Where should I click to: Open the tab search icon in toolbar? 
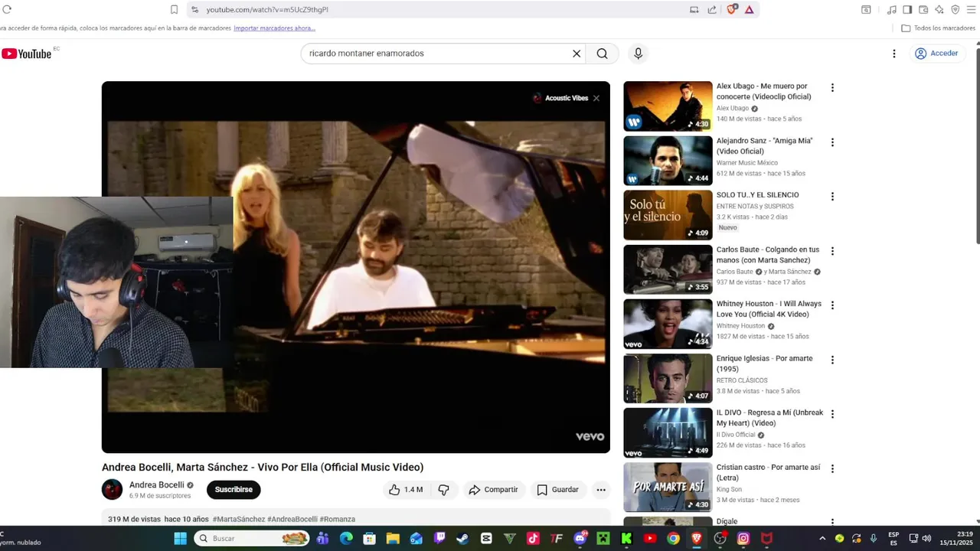866,9
